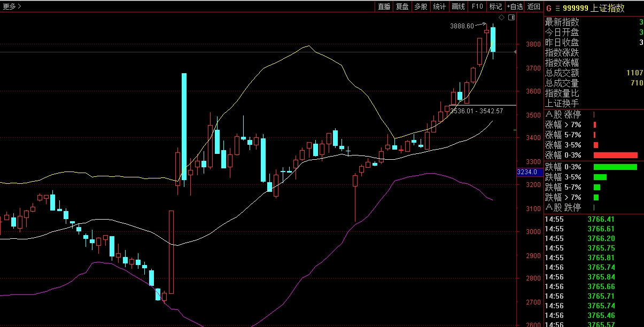
Task: Open the 统计 tab
Action: (439, 6)
